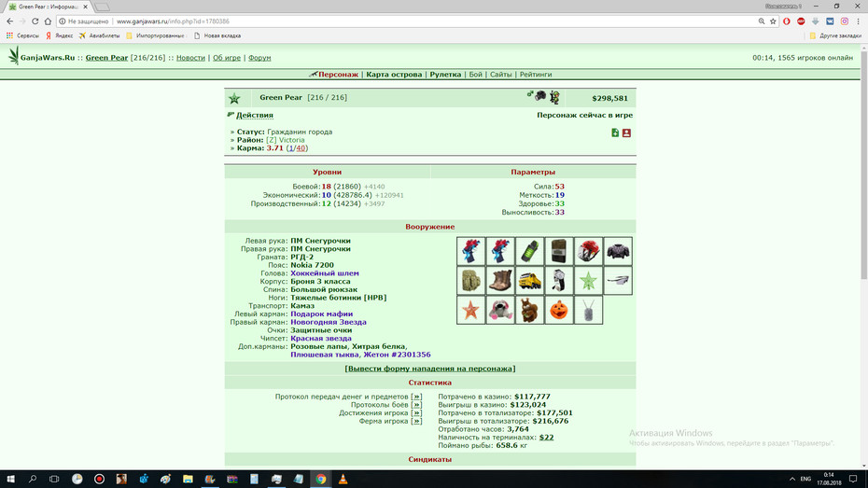
Task: Bookmark this page with star icon
Action: [x=773, y=21]
